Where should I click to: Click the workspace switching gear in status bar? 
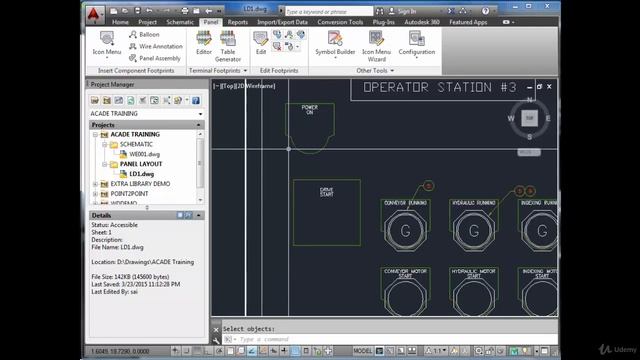tap(479, 351)
